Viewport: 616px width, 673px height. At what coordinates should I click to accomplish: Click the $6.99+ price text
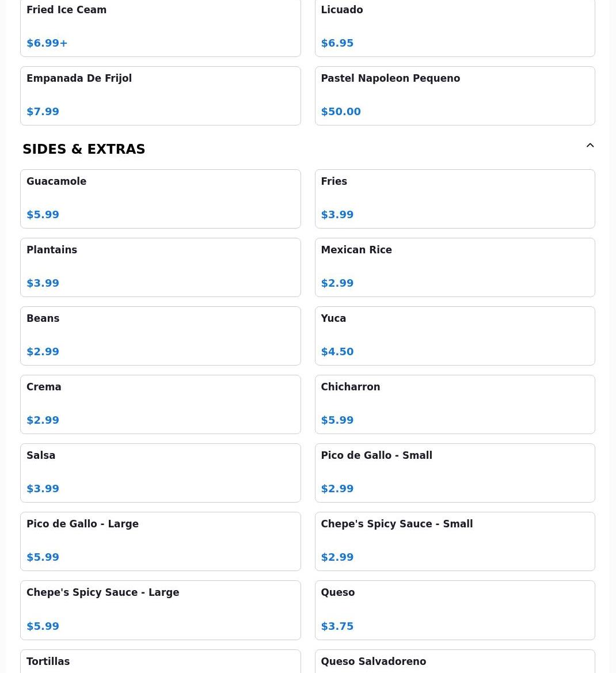[47, 43]
